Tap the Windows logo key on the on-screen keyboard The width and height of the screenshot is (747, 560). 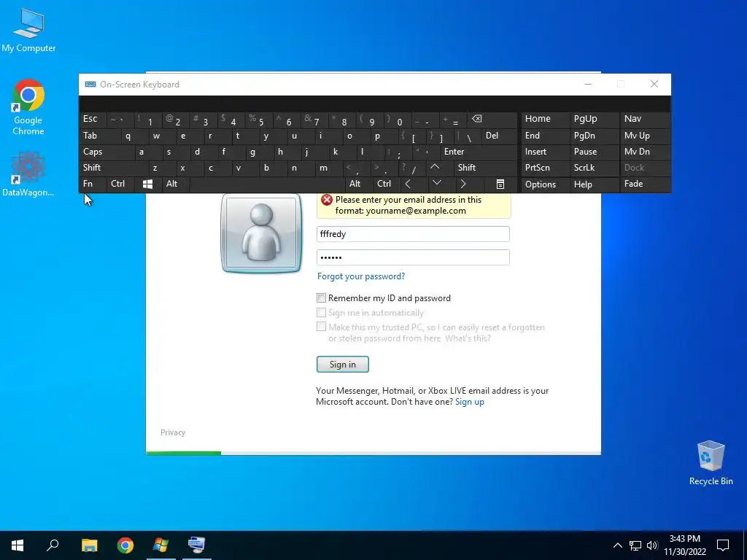click(x=147, y=184)
